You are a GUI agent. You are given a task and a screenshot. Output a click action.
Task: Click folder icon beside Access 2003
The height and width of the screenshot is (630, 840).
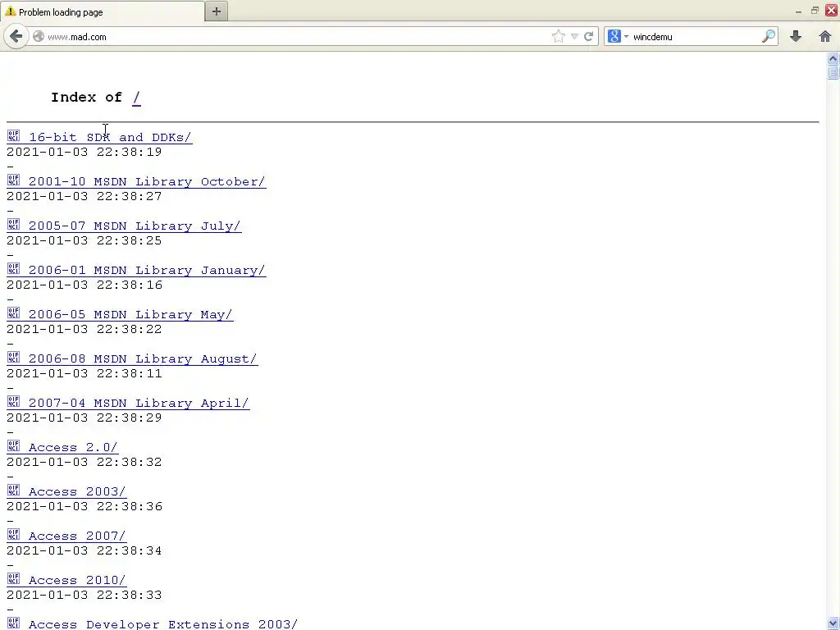13,490
